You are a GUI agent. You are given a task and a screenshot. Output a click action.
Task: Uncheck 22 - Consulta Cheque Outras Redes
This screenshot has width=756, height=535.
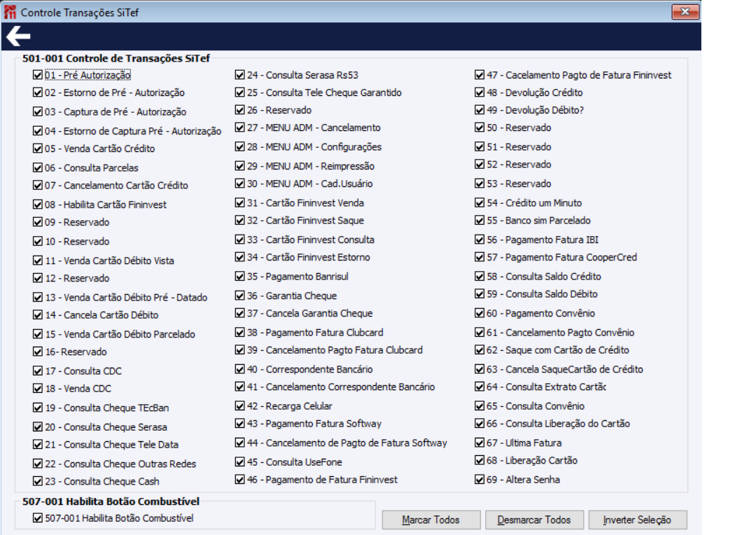[x=38, y=464]
